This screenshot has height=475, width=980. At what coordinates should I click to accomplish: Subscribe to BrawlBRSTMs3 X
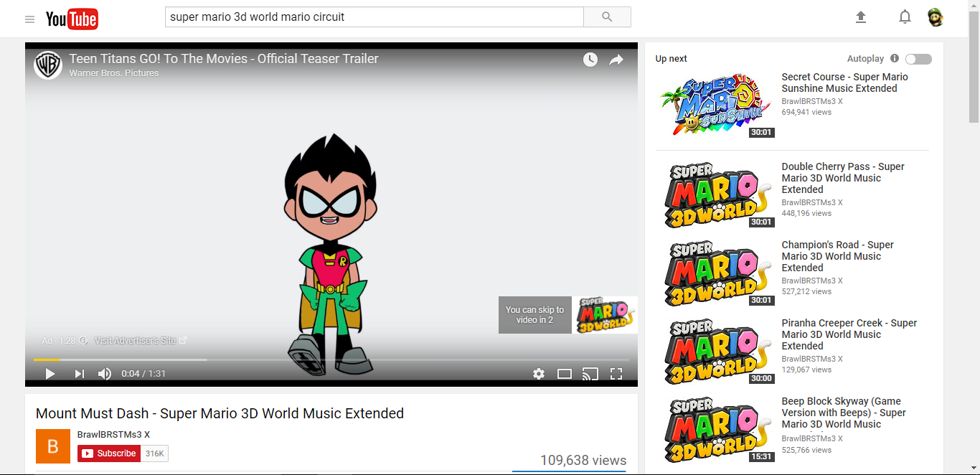click(x=109, y=453)
